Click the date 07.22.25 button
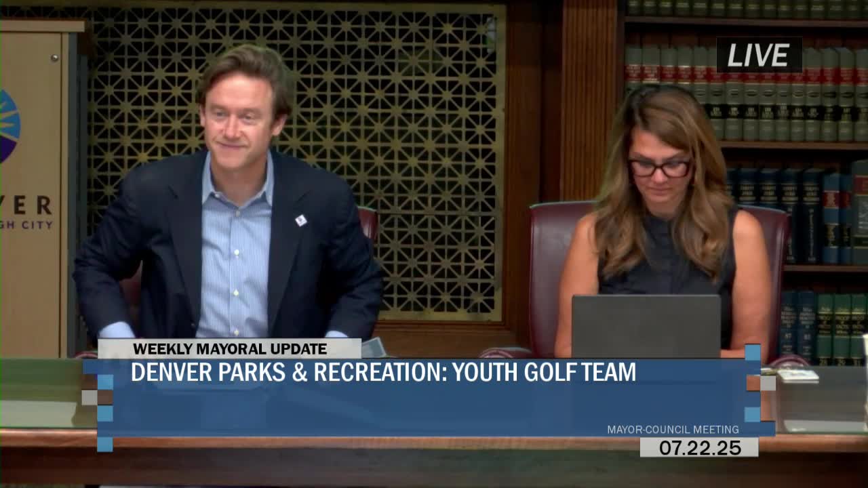Viewport: 868px width, 488px height. [700, 447]
